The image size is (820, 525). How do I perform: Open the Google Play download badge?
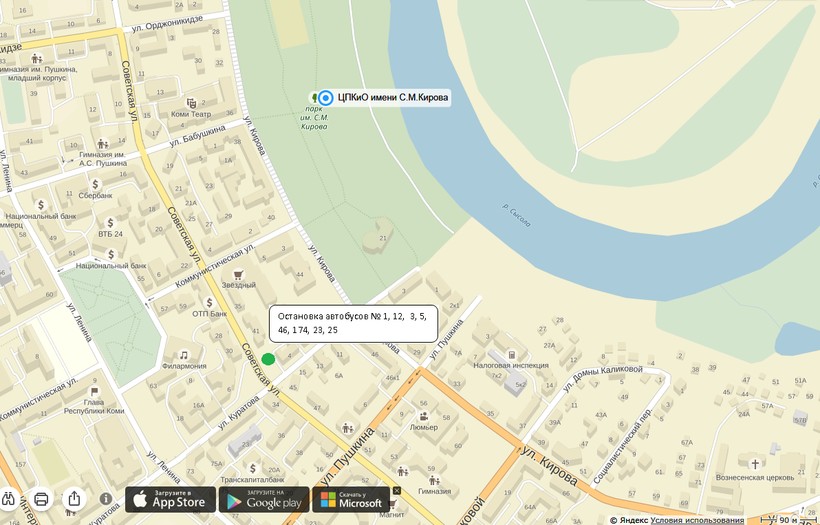pos(264,499)
